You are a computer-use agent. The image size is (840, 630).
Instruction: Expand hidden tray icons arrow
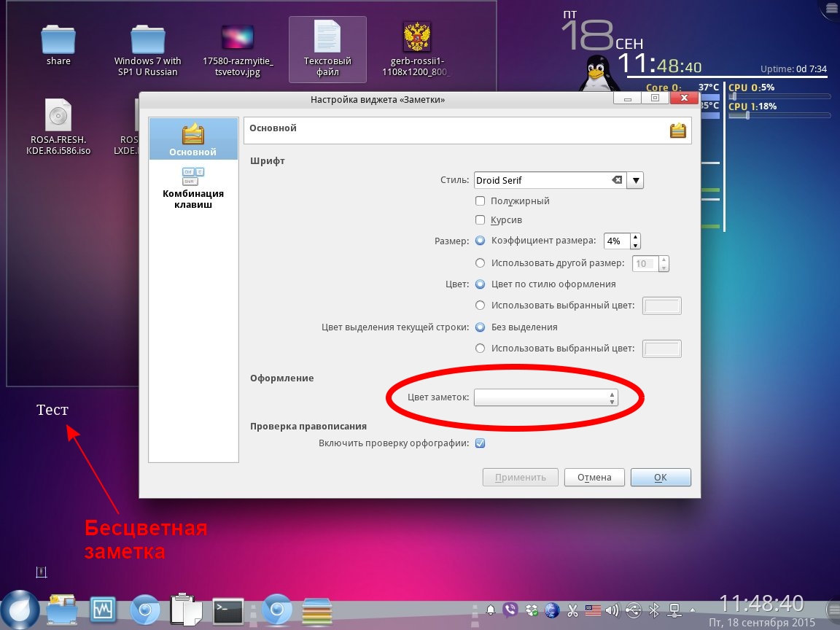692,610
